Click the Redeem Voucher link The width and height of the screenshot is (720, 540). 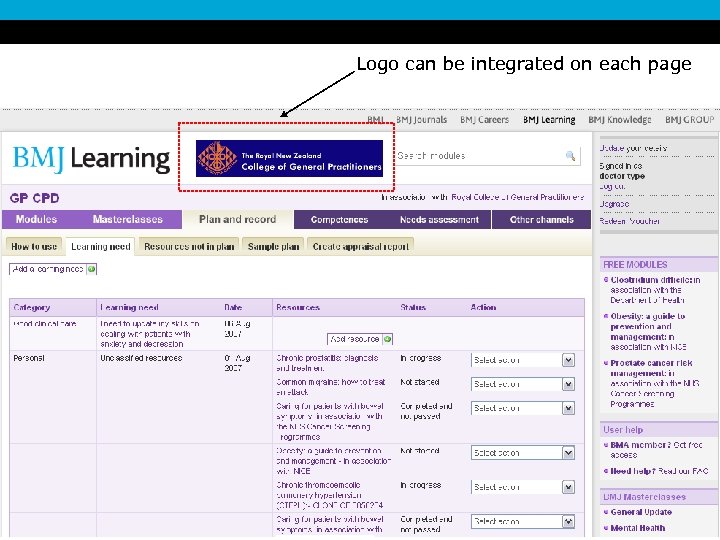pyautogui.click(x=630, y=221)
